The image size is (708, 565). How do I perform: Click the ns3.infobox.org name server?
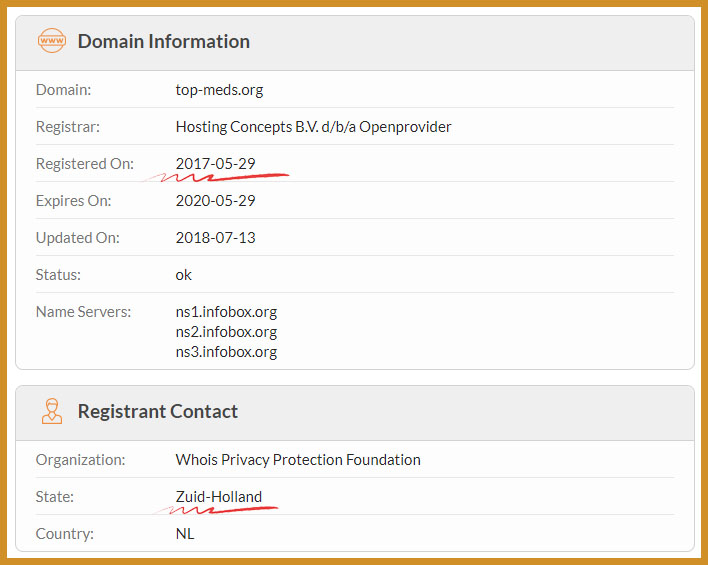click(226, 351)
